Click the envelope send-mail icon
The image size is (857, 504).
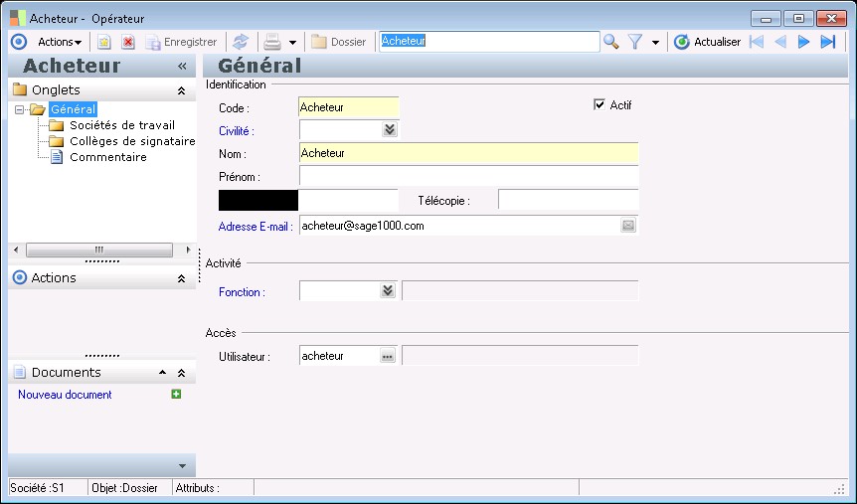click(628, 225)
